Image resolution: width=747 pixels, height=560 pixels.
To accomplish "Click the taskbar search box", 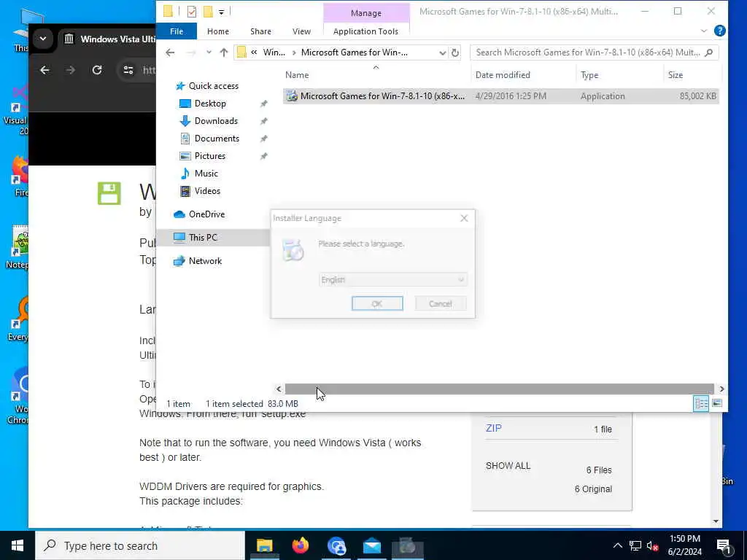I will [140, 545].
